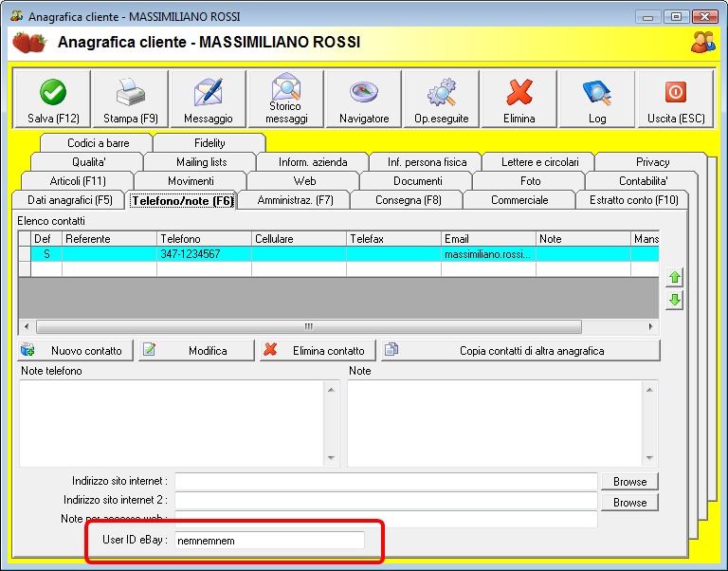728x571 pixels.
Task: Add a contact with Nuovo contatto
Action: pyautogui.click(x=75, y=351)
